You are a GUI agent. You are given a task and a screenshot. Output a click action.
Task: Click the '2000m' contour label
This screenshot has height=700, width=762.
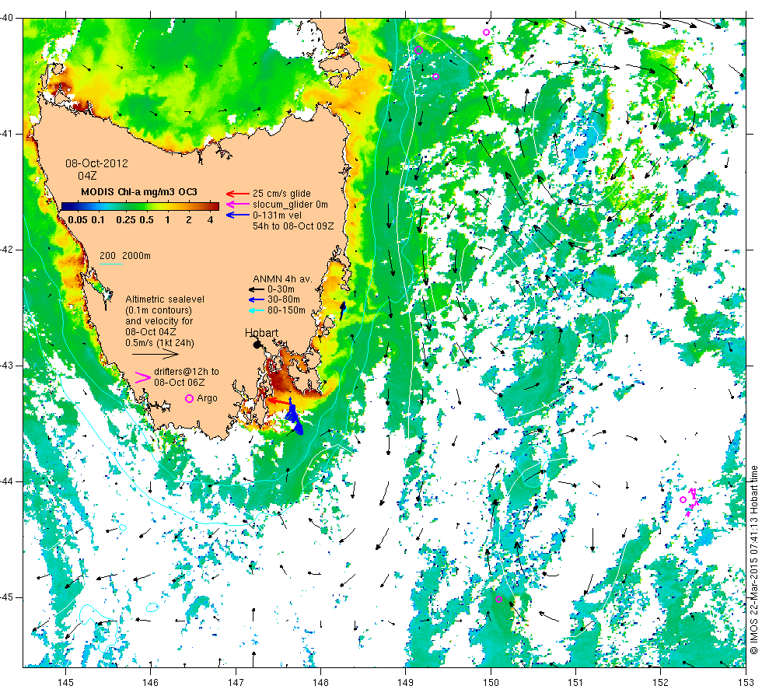[136, 256]
